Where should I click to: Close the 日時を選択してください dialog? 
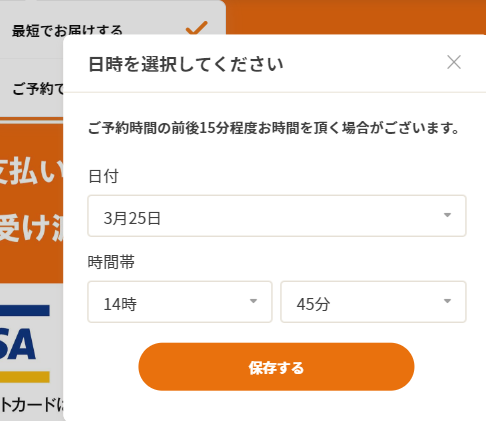pos(454,62)
